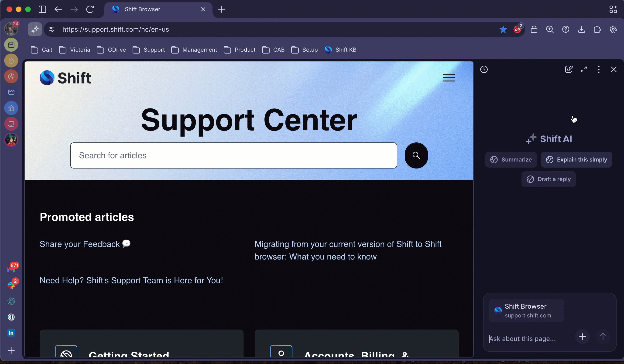Add attachment with plus in AI chat
Screen dimensions: 624x364
point(582,337)
